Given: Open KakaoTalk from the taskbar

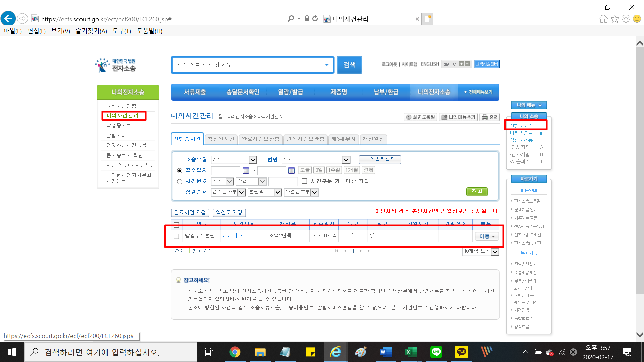Looking at the screenshot, I should pyautogui.click(x=461, y=352).
